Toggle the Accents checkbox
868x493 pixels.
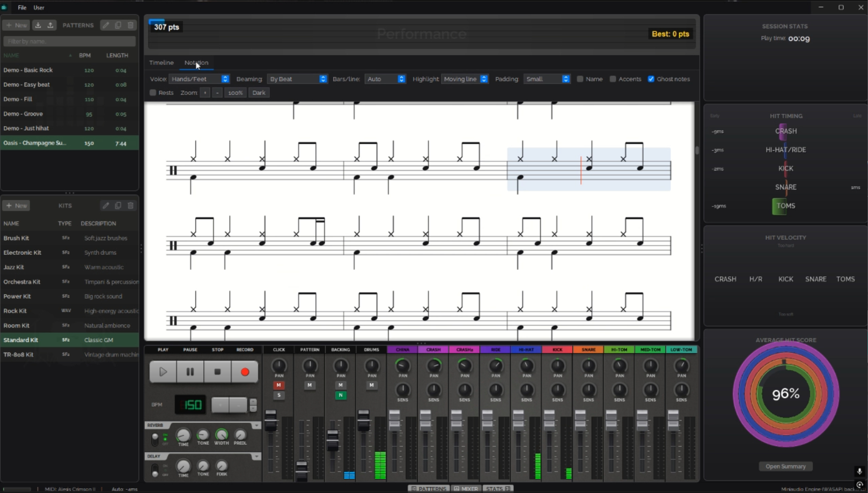tap(613, 79)
